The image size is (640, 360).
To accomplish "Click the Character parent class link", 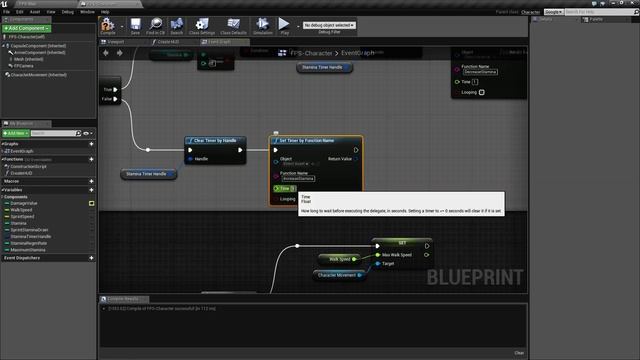I will [x=531, y=12].
